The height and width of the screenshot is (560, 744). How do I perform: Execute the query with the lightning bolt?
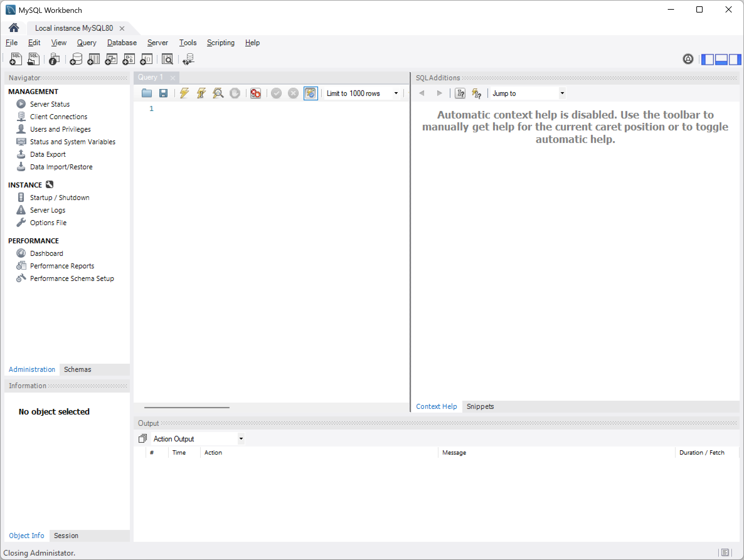pyautogui.click(x=184, y=93)
